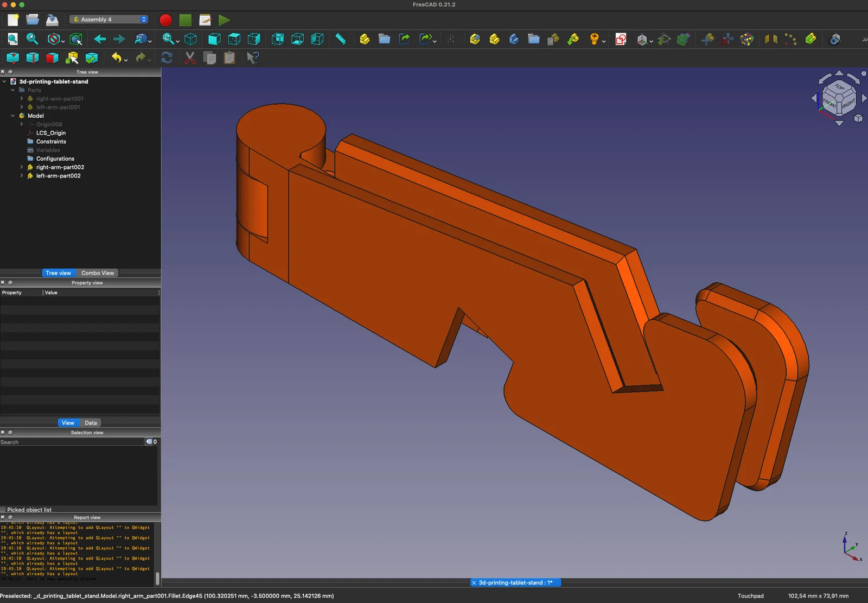Fit all content in the view
This screenshot has height=603, width=868.
click(x=13, y=39)
